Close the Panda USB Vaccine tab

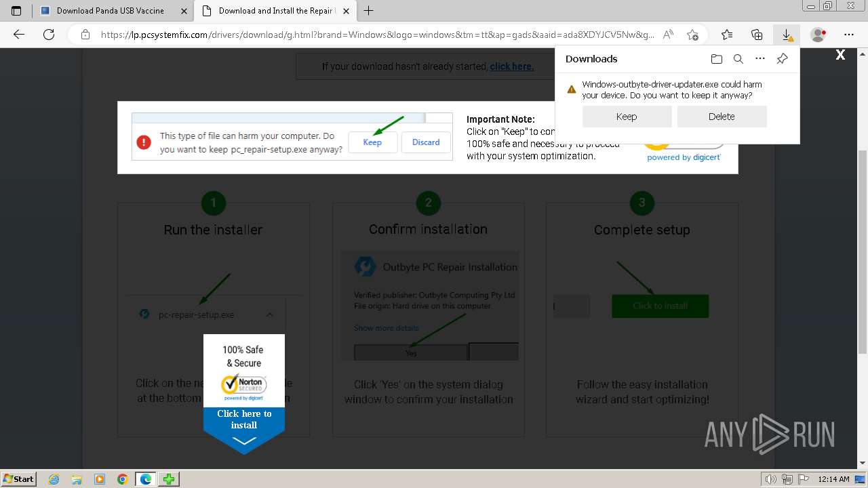point(184,11)
